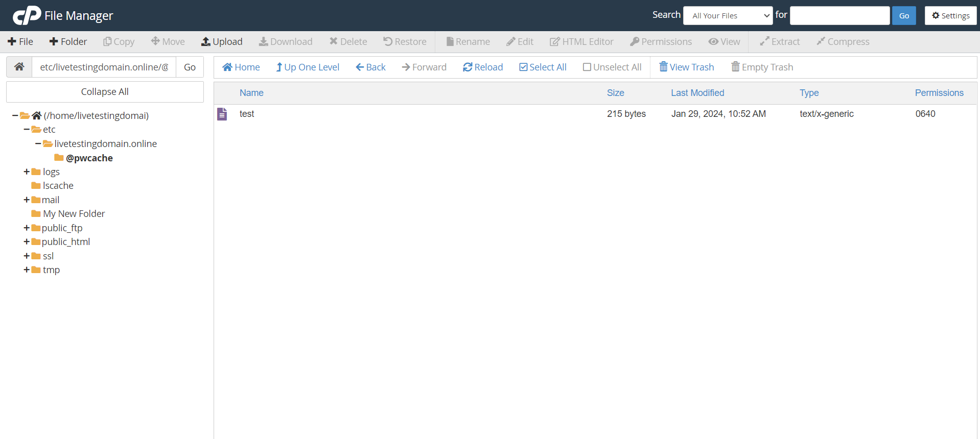
Task: Expand the logs folder
Action: [27, 172]
